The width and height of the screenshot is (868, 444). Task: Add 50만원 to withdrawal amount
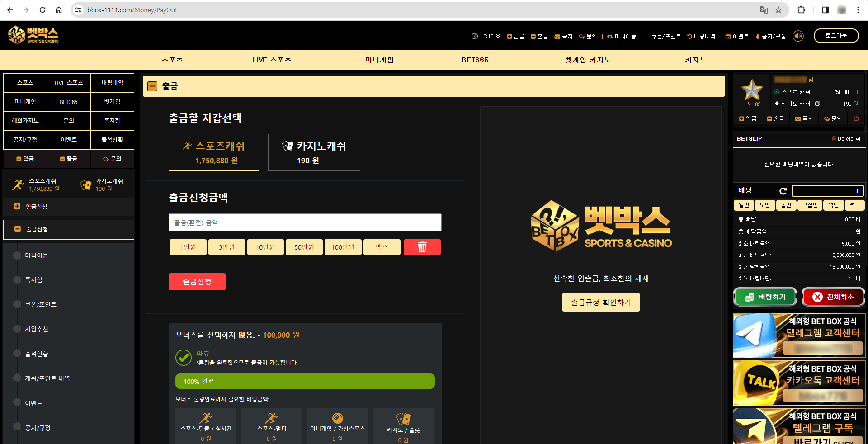click(304, 247)
